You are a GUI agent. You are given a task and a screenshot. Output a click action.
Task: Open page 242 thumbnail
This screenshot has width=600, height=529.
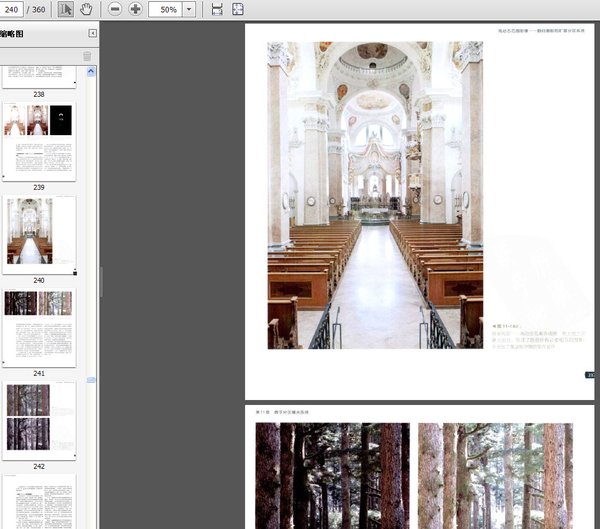[x=39, y=420]
